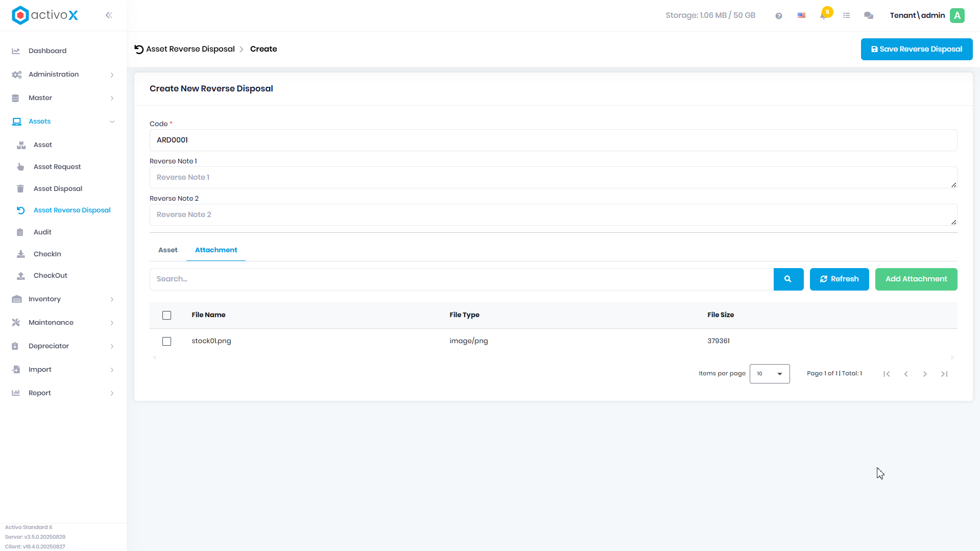The height and width of the screenshot is (551, 980).
Task: Click the Inventory warehouse icon
Action: point(16,299)
